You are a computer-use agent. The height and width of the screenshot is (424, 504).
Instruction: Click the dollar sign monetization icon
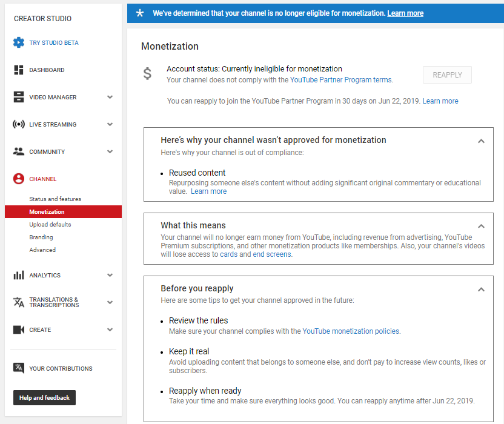coord(147,74)
